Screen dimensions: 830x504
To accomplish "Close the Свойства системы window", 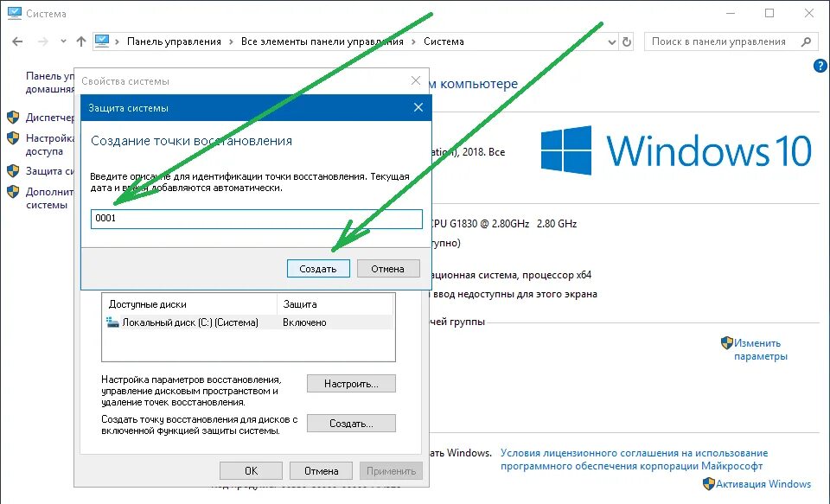I will point(416,80).
